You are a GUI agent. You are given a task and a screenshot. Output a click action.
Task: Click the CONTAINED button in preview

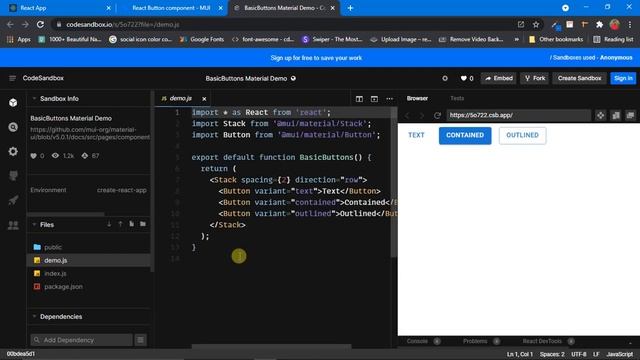tap(465, 136)
